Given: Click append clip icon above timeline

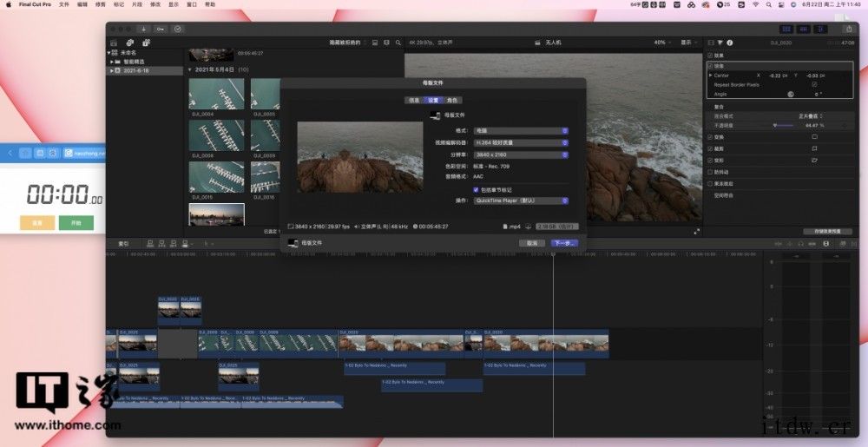Looking at the screenshot, I should tap(174, 243).
